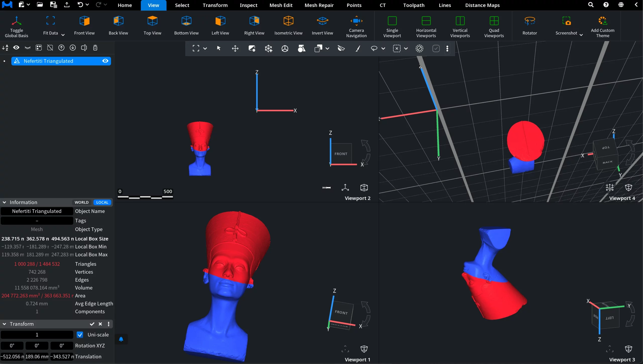Image resolution: width=643 pixels, height=364 pixels.
Task: Open the Select tab
Action: [x=182, y=5]
